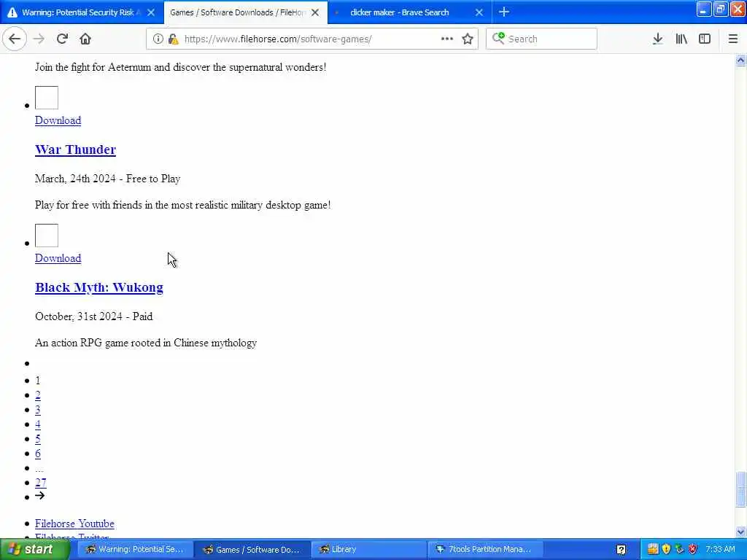Click Download link above War Thunder
747x560 pixels.
(x=58, y=120)
